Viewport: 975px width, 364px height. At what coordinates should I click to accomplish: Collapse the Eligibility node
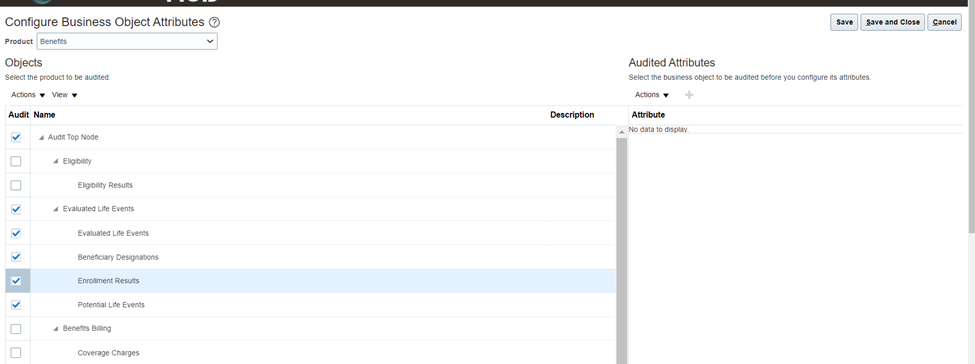(x=56, y=161)
